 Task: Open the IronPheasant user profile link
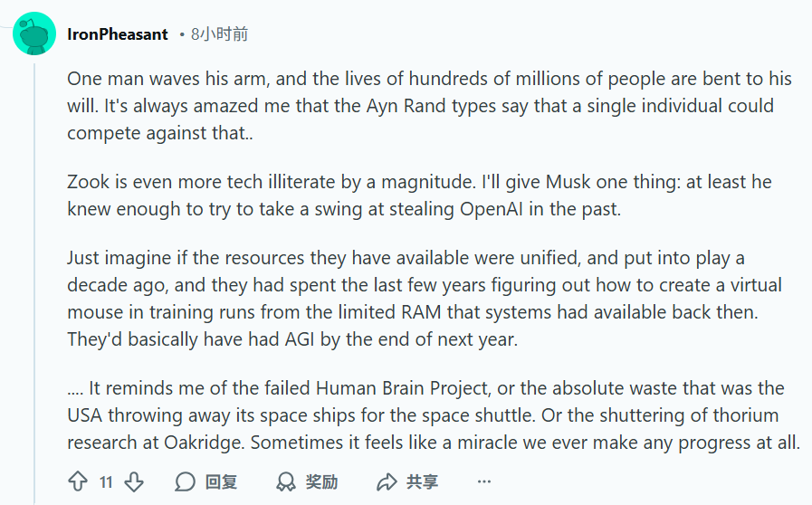(118, 34)
